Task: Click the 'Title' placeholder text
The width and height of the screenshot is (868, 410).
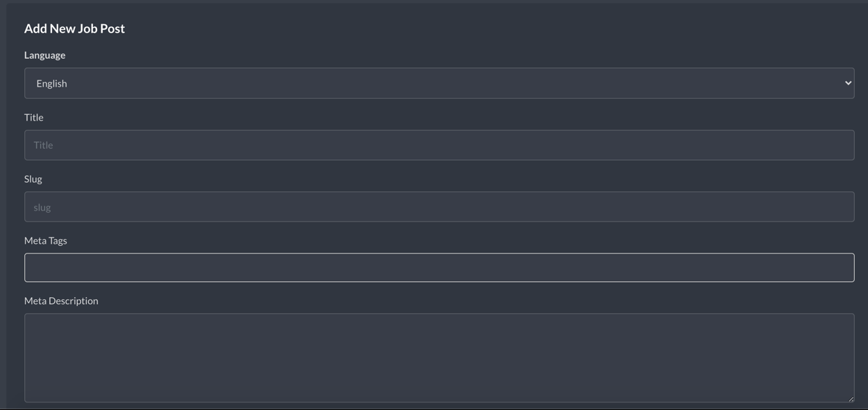Action: [x=43, y=145]
